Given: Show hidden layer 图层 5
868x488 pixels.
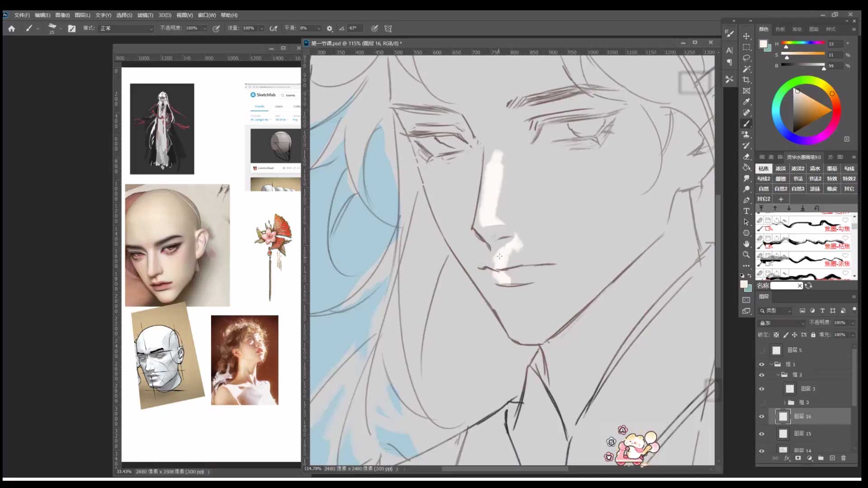Looking at the screenshot, I should click(x=762, y=350).
